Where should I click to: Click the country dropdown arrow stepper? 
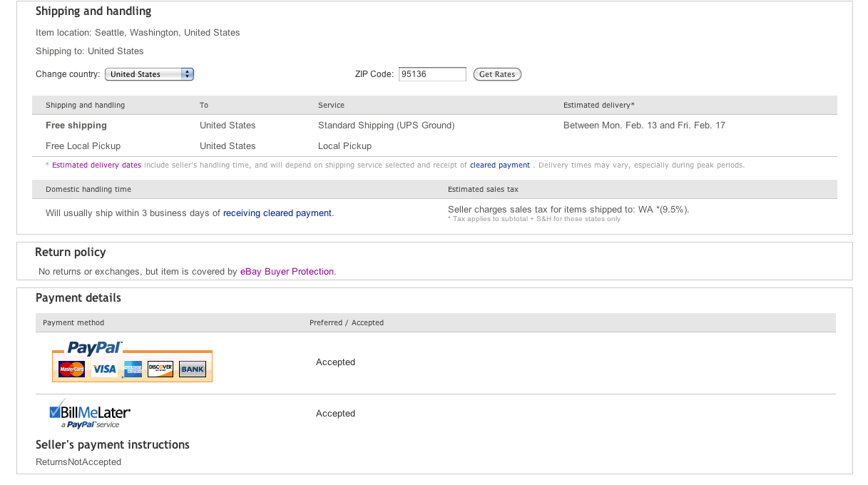click(x=187, y=74)
